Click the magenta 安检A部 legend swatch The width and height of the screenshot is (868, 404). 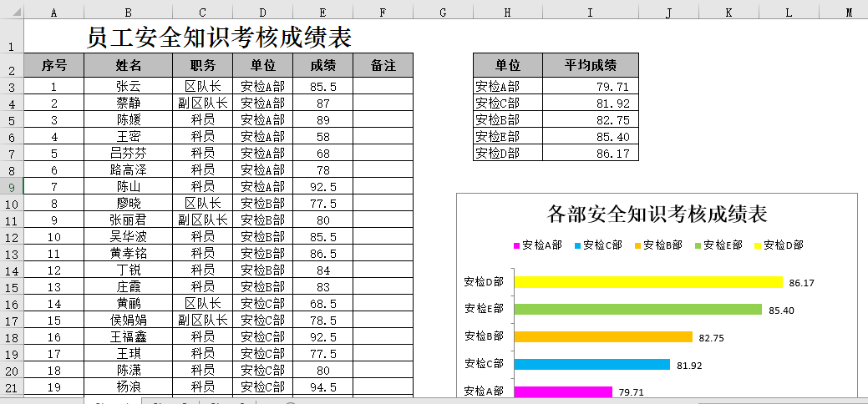tap(517, 245)
